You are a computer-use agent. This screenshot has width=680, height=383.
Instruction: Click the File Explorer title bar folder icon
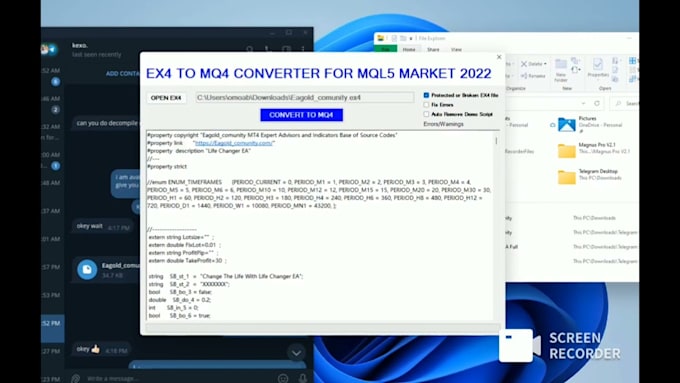[x=380, y=38]
